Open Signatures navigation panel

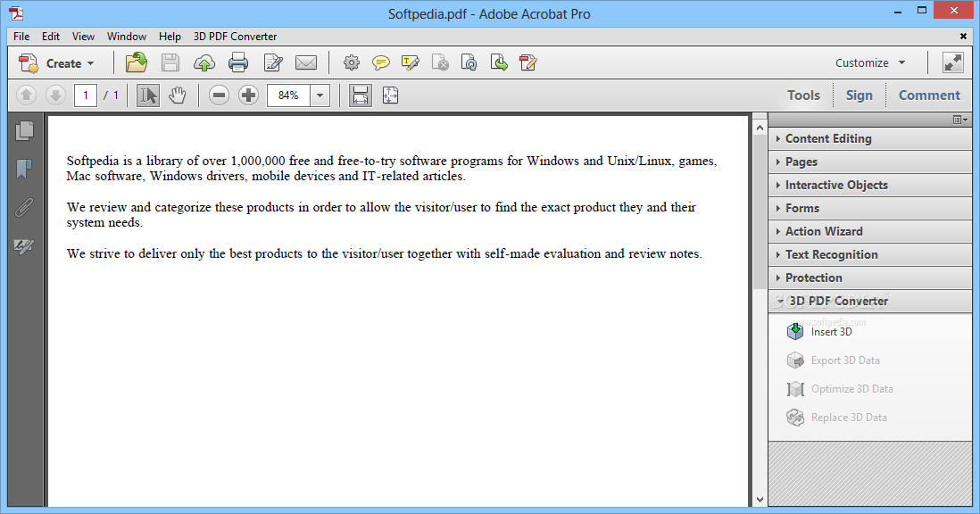click(x=24, y=246)
